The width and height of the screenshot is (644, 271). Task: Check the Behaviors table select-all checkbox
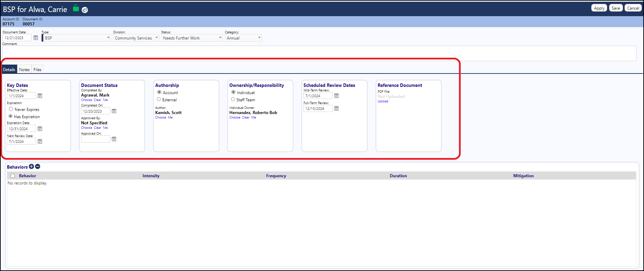pos(13,176)
